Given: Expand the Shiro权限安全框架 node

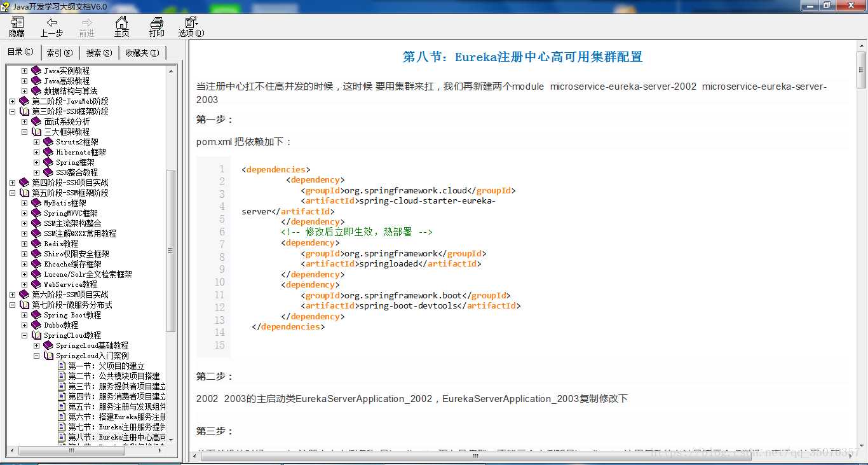Looking at the screenshot, I should click(x=24, y=254).
